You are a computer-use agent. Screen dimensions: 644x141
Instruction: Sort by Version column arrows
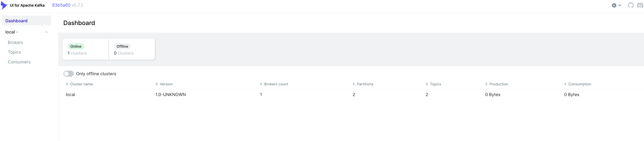coord(157,84)
